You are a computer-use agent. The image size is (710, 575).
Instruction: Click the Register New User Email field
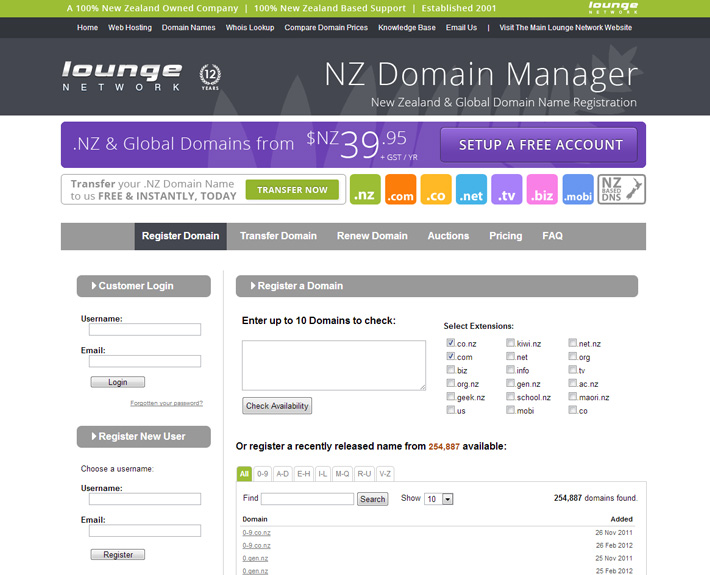click(145, 531)
